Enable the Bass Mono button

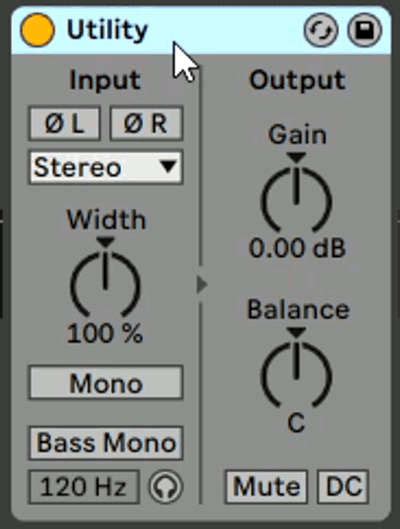[106, 443]
